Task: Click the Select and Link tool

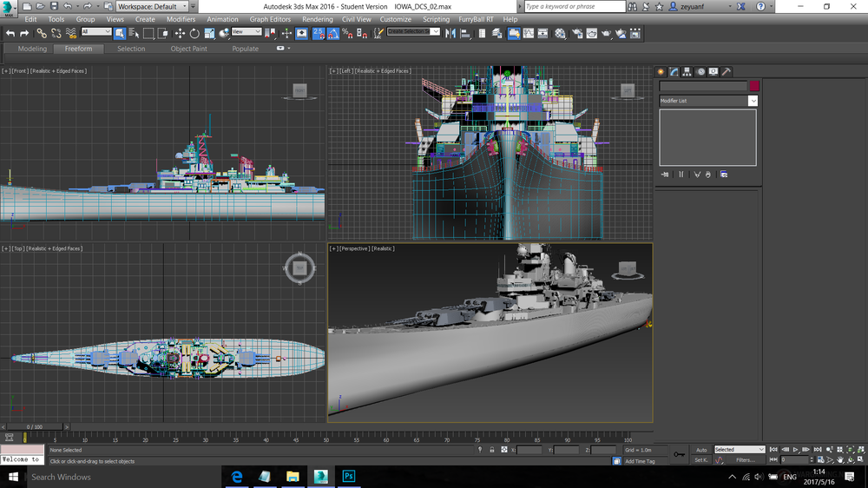Action: (41, 33)
